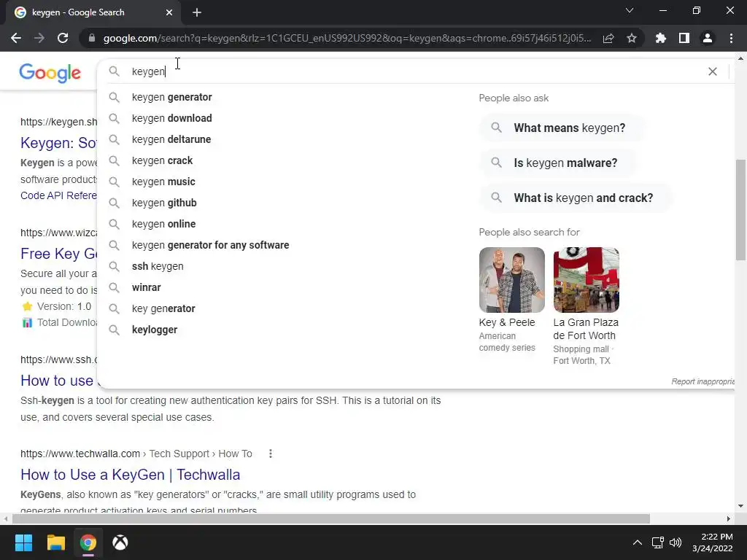The width and height of the screenshot is (747, 560).
Task: Open How to Use a KeyGen | Techwalla
Action: [130, 475]
